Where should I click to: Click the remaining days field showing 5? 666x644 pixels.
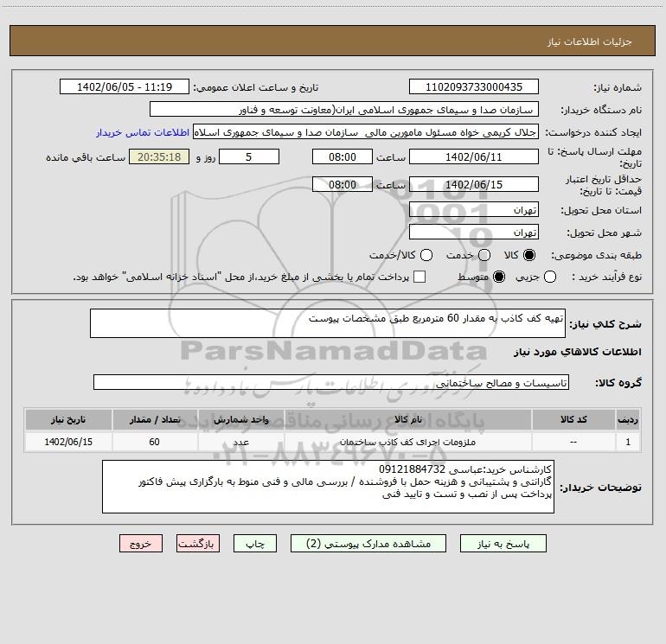pyautogui.click(x=249, y=156)
